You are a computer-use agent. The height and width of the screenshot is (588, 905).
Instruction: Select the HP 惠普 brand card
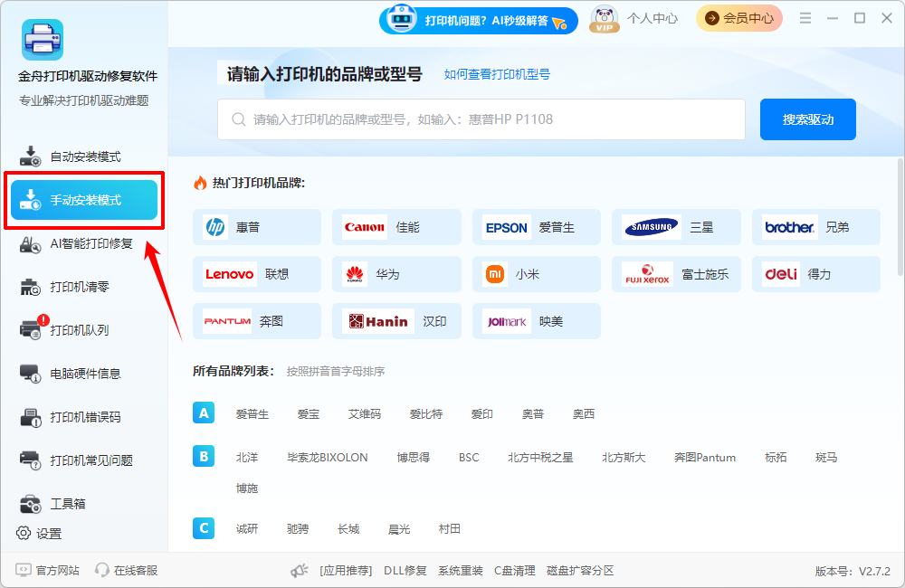point(257,227)
